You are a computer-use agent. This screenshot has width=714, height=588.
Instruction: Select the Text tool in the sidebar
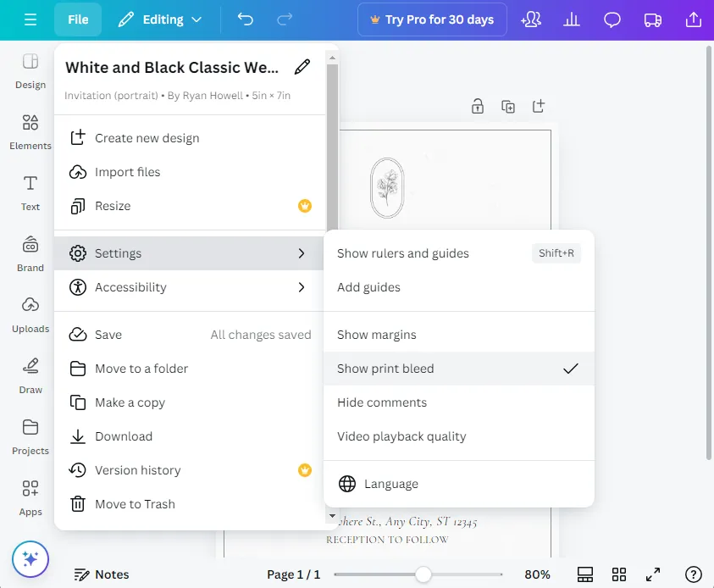(30, 192)
